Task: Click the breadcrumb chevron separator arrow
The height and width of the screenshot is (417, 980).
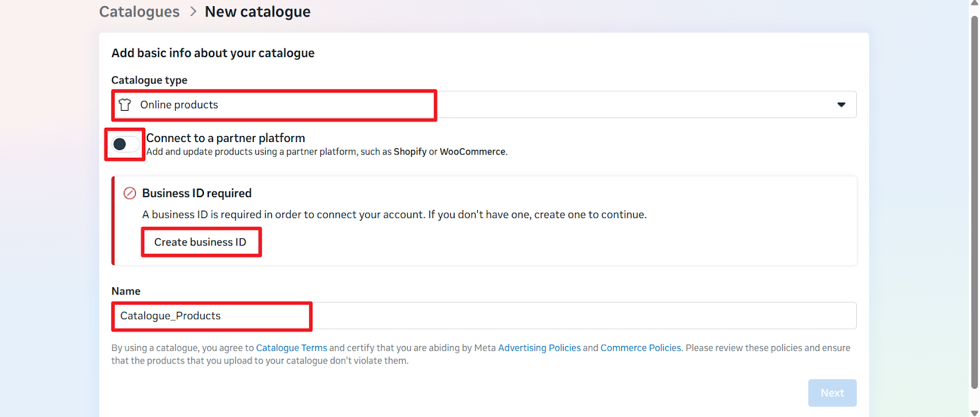Action: (193, 12)
